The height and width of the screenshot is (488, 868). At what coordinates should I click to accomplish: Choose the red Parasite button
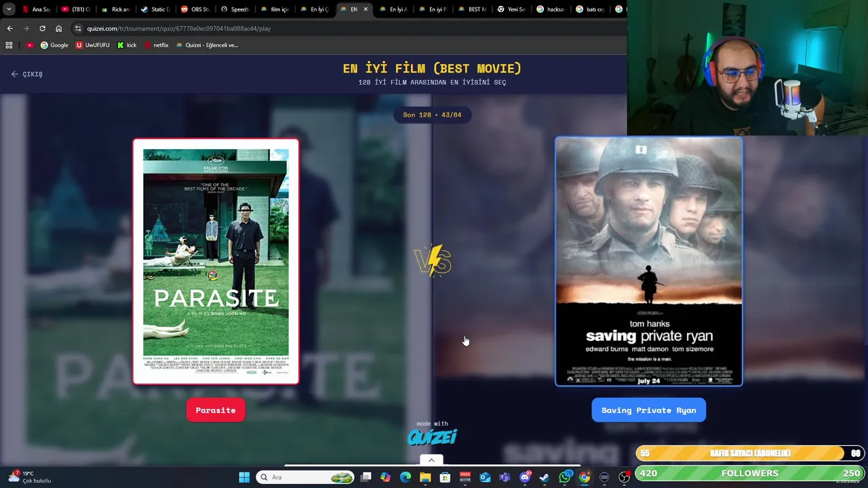tap(216, 410)
